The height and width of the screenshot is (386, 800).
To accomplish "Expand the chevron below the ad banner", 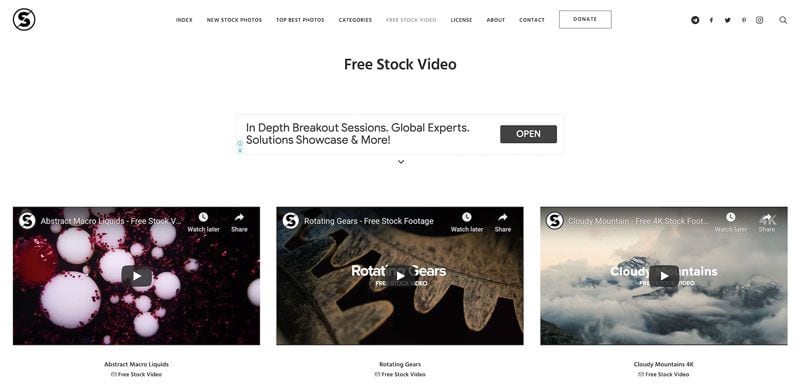I will point(401,162).
